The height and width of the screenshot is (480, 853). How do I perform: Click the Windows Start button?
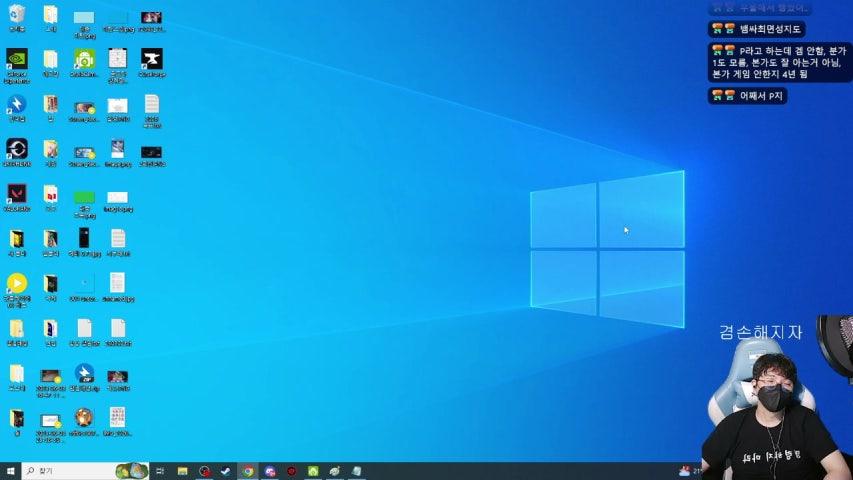(10, 471)
